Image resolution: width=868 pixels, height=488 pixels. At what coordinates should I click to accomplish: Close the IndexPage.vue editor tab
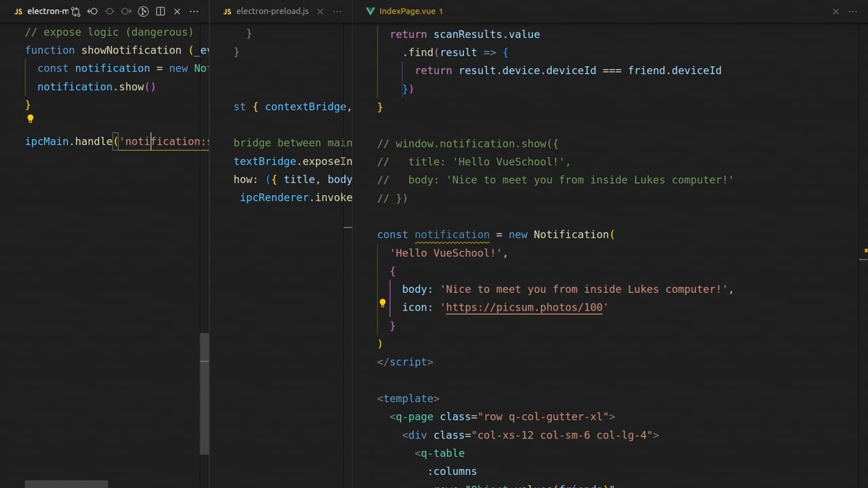[835, 12]
